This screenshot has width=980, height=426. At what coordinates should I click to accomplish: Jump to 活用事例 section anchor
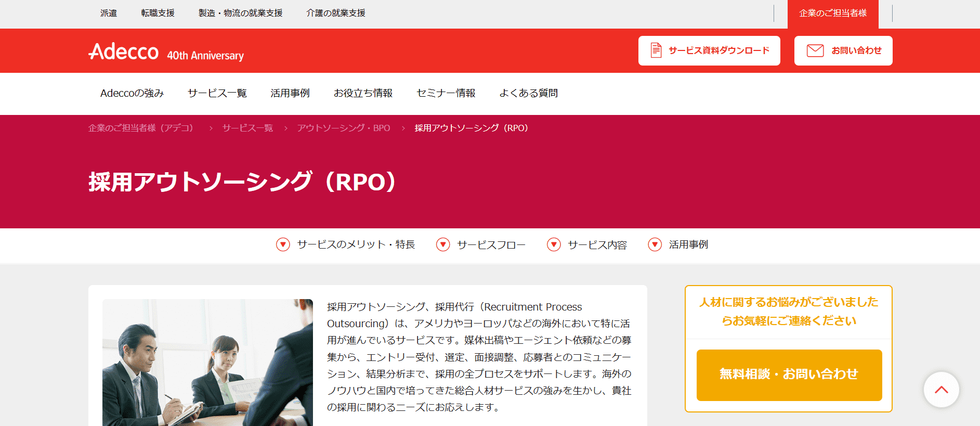click(x=688, y=244)
